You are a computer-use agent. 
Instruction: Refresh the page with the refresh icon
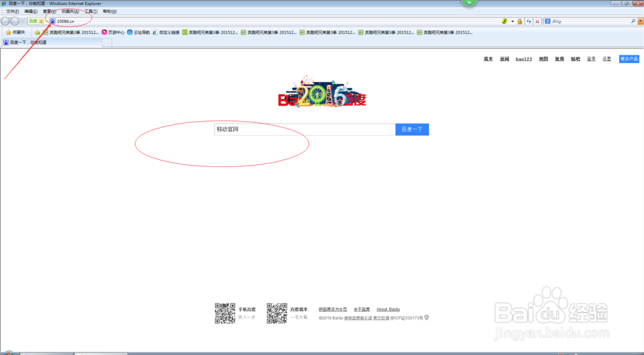(529, 21)
